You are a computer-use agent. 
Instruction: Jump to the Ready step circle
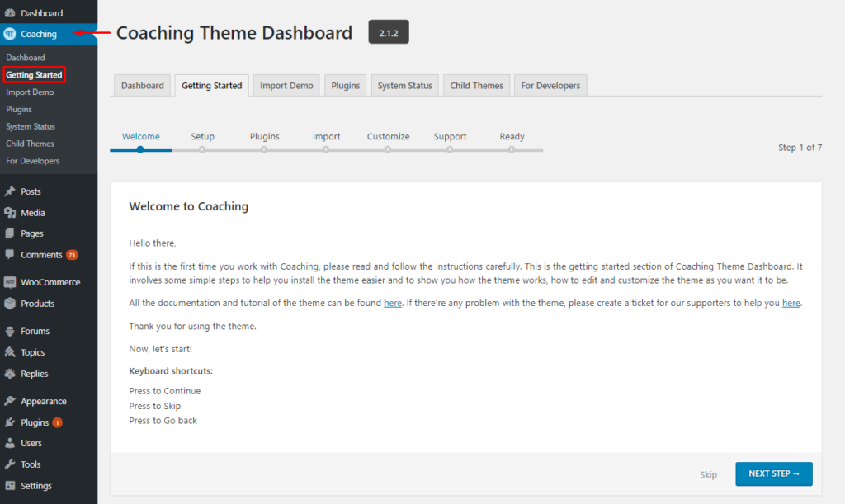(512, 151)
